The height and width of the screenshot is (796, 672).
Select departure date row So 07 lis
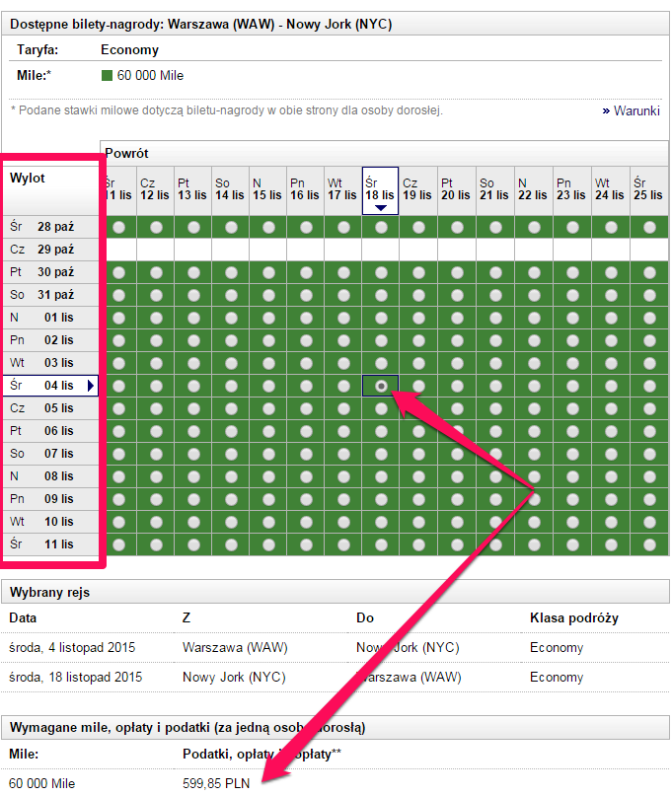[50, 454]
